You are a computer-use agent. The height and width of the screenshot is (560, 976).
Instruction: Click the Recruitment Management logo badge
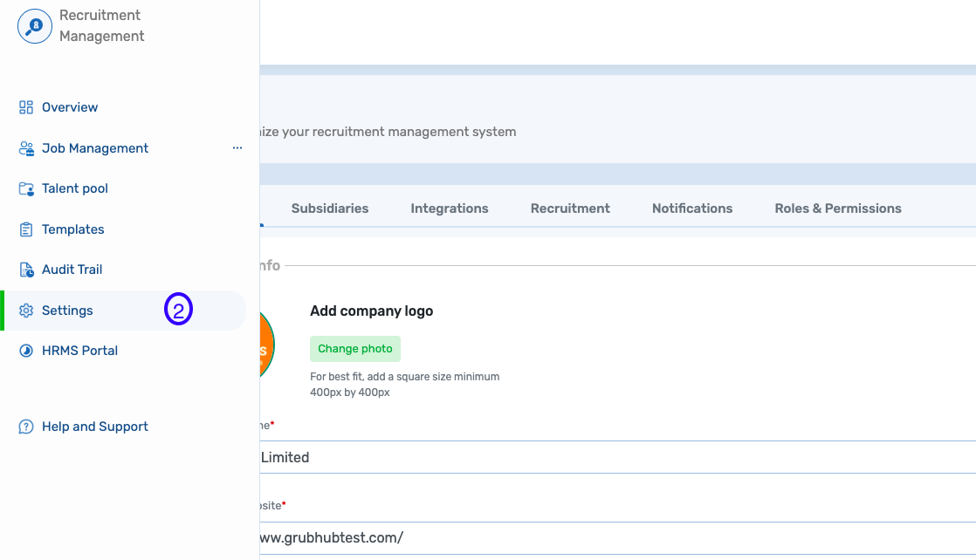pyautogui.click(x=33, y=26)
